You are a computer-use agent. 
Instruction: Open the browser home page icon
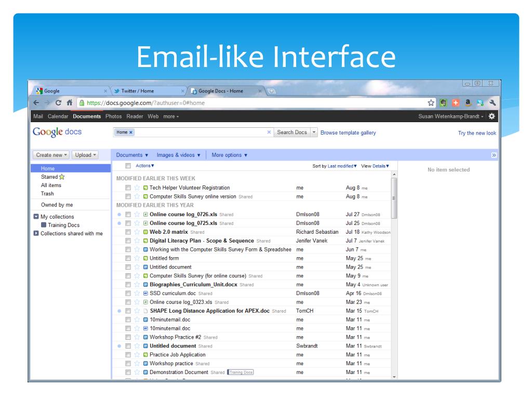click(x=70, y=102)
